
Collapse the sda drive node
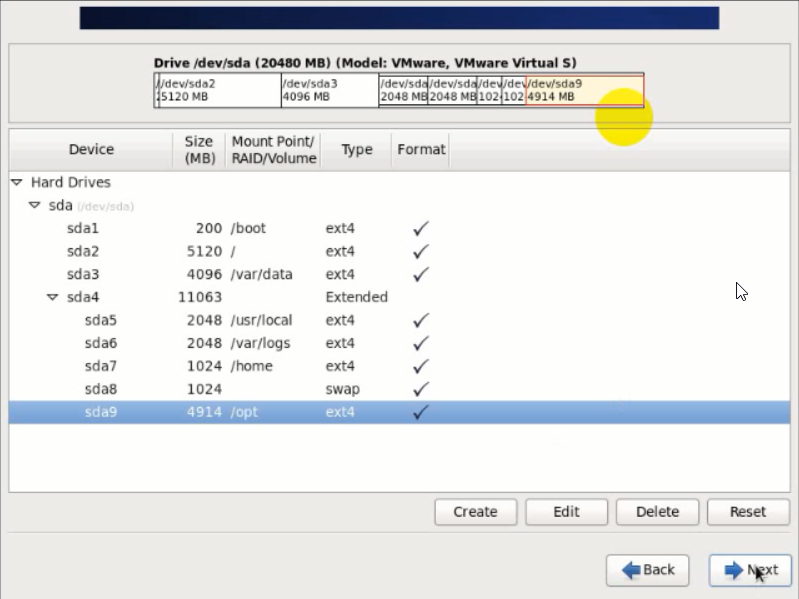[35, 205]
